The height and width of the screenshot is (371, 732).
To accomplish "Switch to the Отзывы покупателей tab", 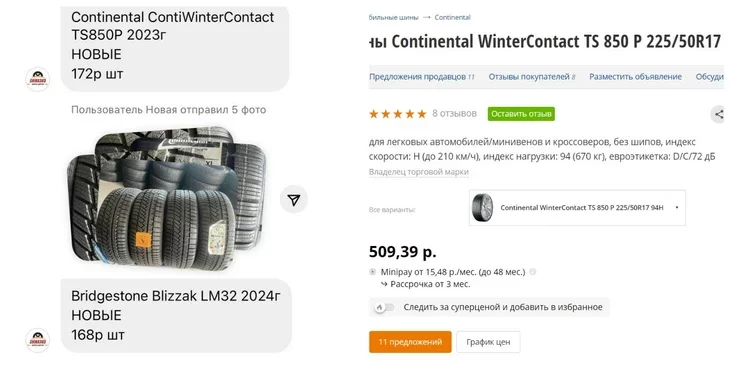I will (532, 77).
